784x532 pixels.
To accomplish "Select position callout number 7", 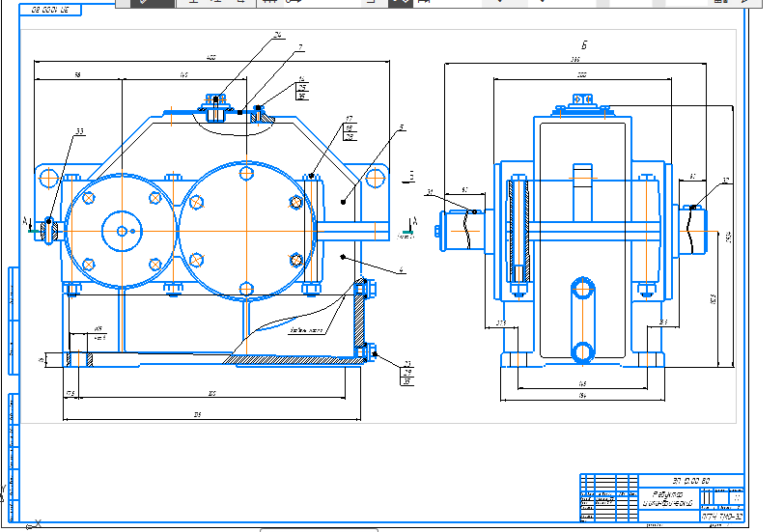I will (x=300, y=46).
